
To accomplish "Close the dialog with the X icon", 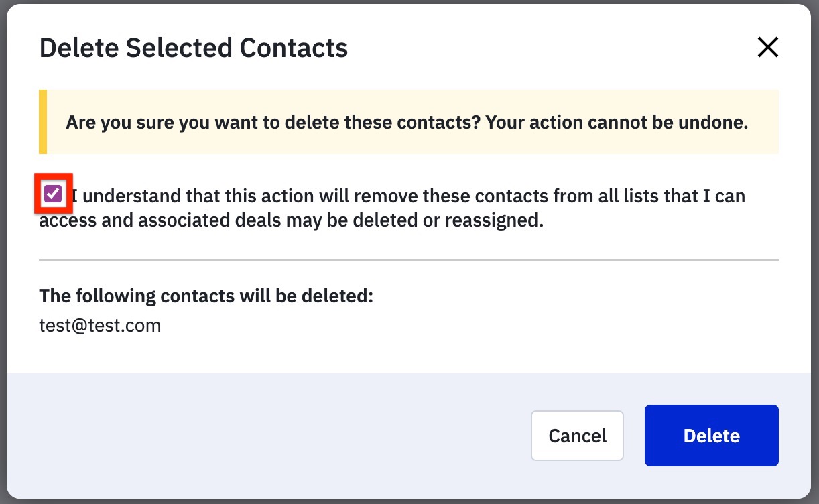I will 767,48.
